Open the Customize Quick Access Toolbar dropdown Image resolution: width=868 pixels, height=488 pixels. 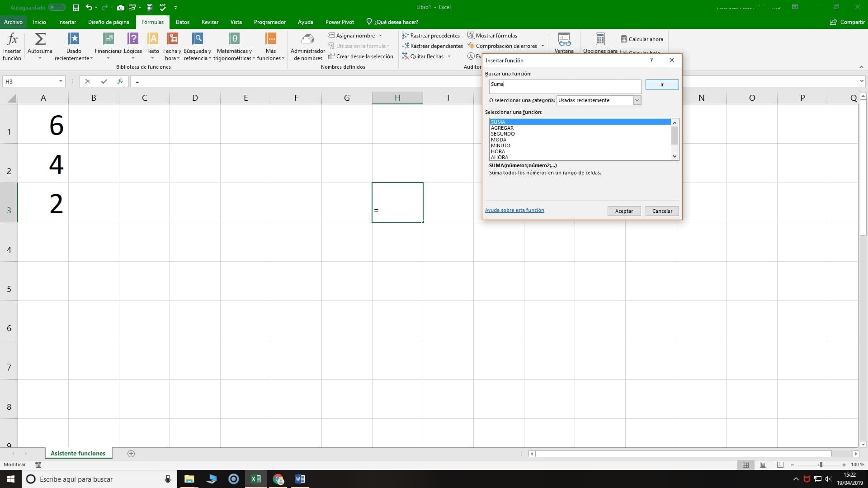click(175, 8)
